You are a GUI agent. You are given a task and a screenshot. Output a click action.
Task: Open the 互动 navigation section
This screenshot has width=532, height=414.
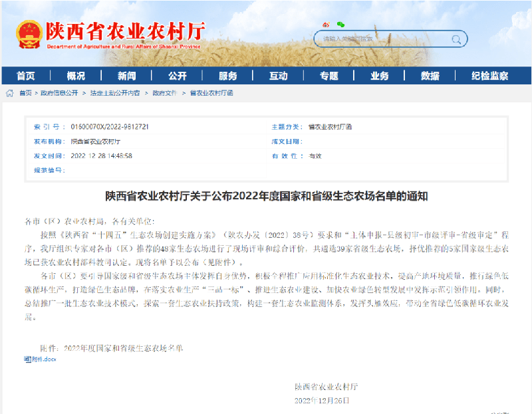(x=279, y=76)
